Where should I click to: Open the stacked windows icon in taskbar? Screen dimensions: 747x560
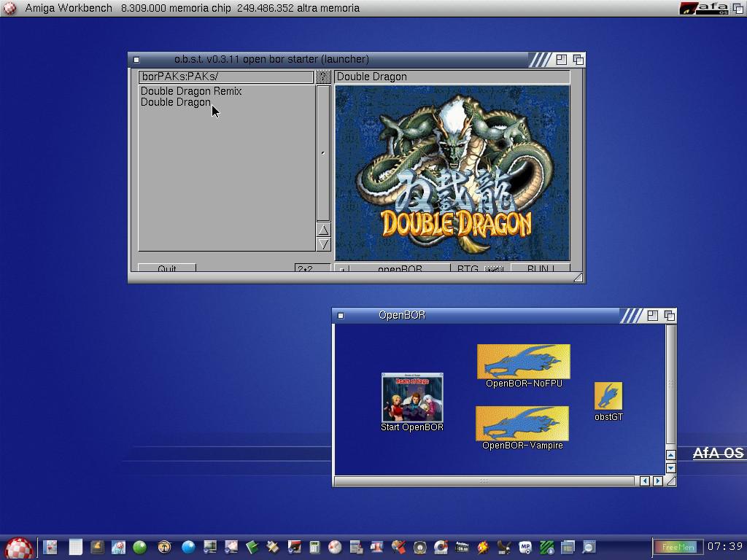click(568, 547)
